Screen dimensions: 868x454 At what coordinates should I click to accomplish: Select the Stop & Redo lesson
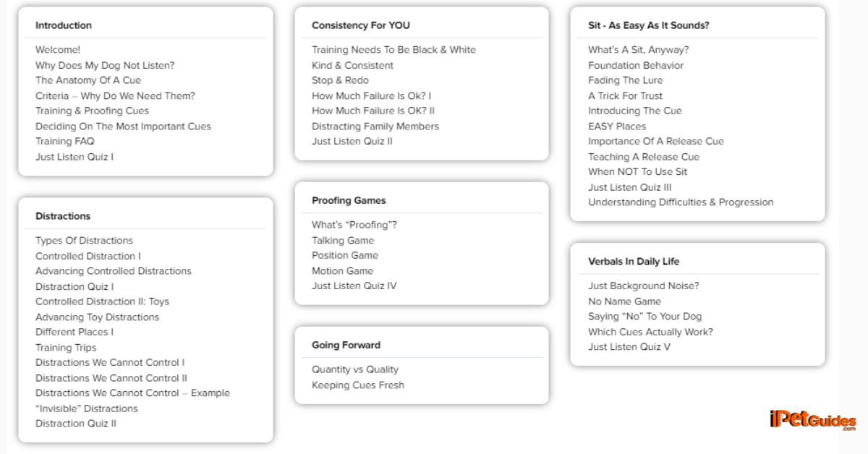[340, 80]
